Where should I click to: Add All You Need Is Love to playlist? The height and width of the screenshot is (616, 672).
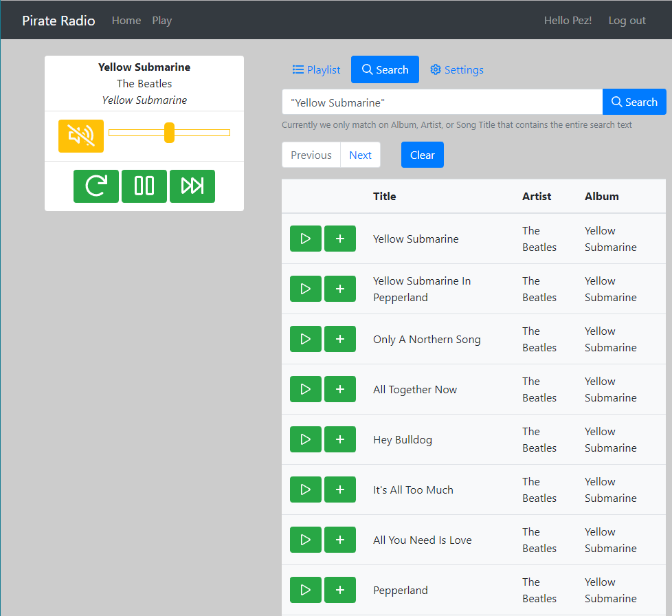pyautogui.click(x=340, y=539)
